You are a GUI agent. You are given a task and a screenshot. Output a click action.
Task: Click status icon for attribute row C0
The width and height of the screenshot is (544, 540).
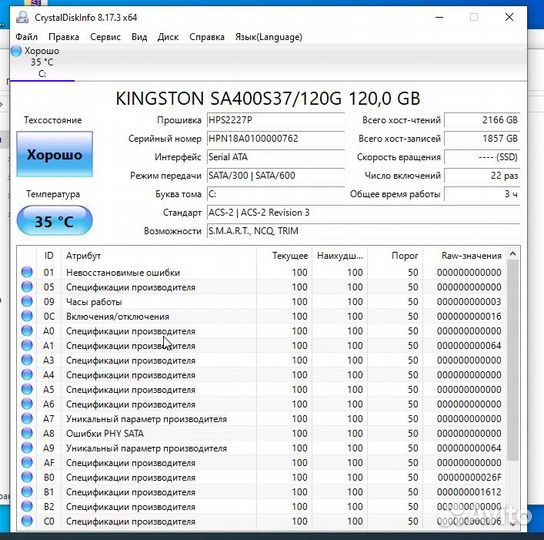(27, 521)
